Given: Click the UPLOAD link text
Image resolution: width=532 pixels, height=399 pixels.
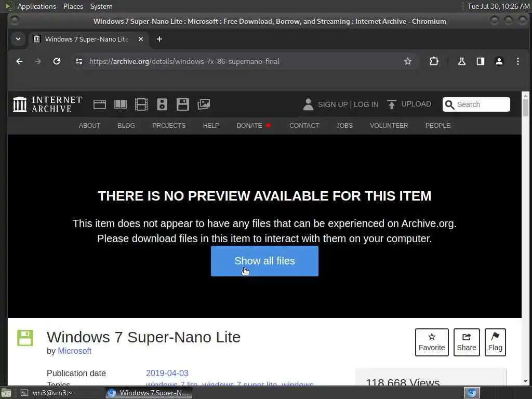Looking at the screenshot, I should [x=416, y=104].
